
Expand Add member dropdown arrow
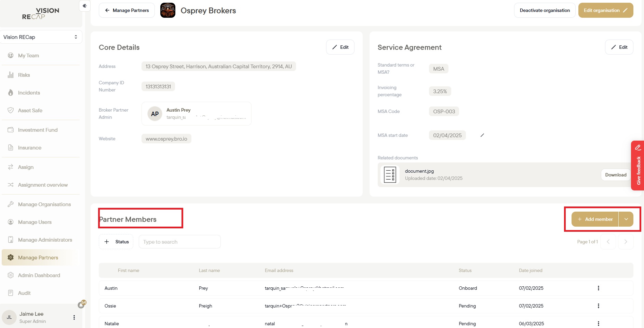[x=626, y=219]
